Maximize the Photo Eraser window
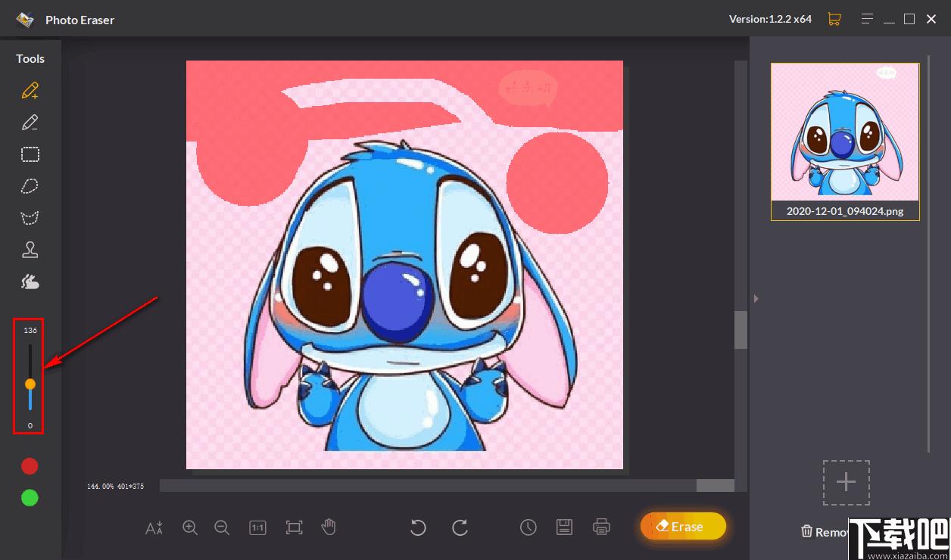Screen dimensions: 951x560 [909, 19]
